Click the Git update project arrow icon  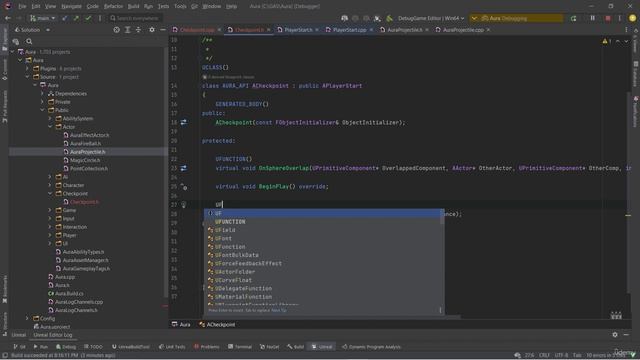click(64, 18)
